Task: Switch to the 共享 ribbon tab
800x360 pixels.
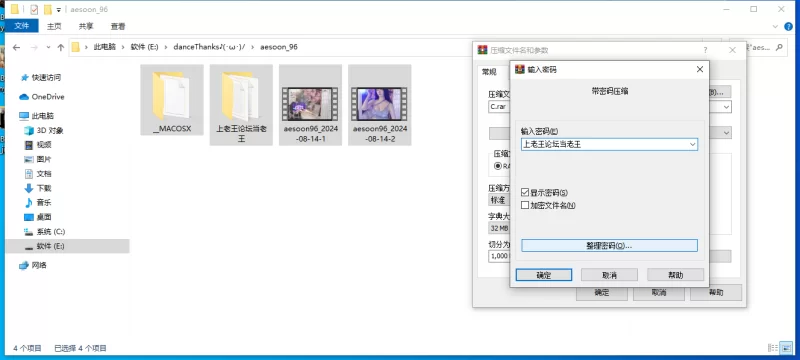Action: (86, 26)
